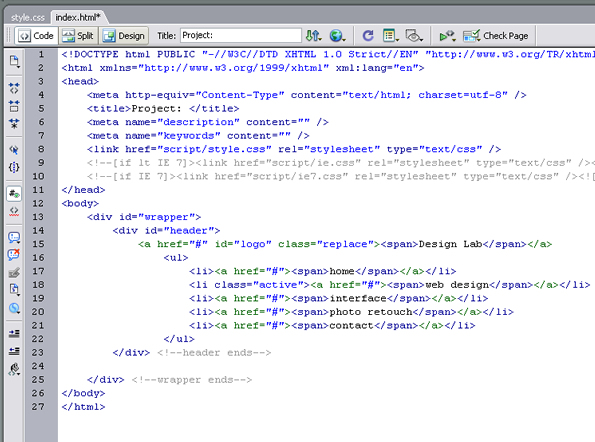Image resolution: width=595 pixels, height=442 pixels.
Task: Click the meta description line
Action: click(x=208, y=122)
